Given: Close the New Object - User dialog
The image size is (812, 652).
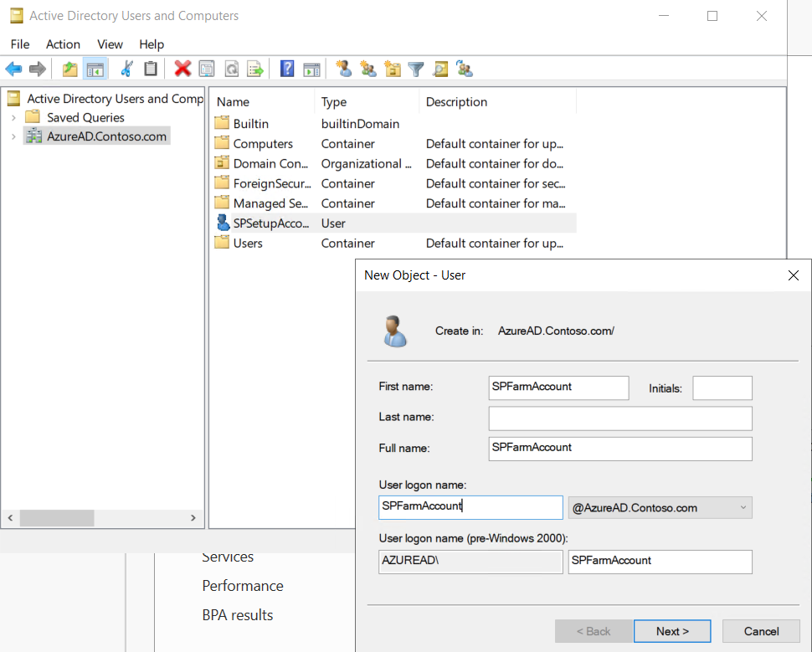Looking at the screenshot, I should [793, 275].
